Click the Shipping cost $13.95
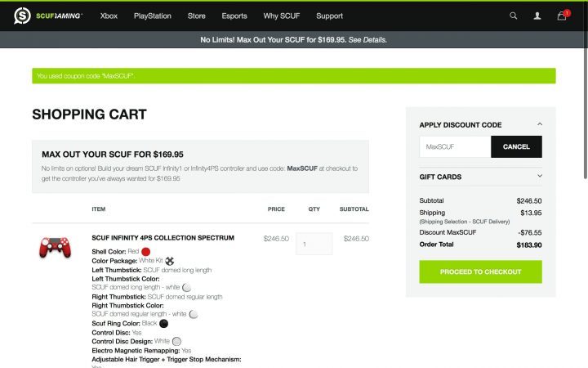The height and width of the screenshot is (368, 588). click(531, 213)
